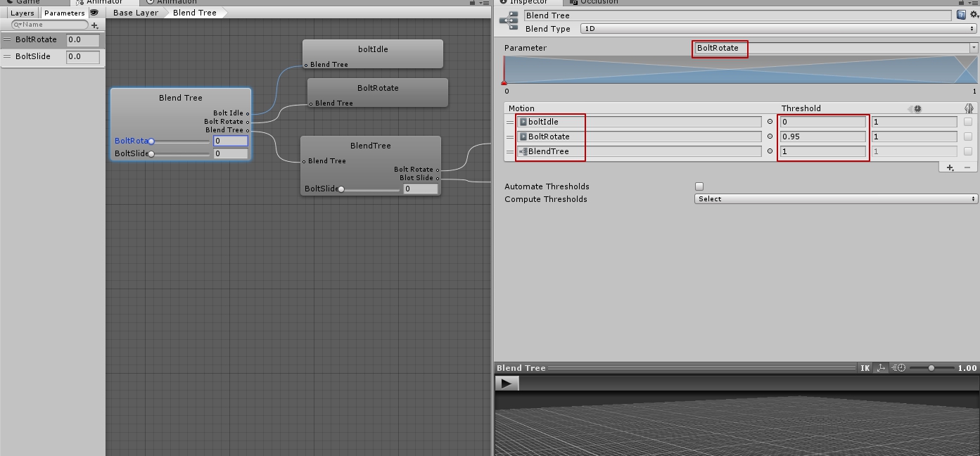Switch to the Layers tab
Screen dimensions: 980x456
click(23, 13)
